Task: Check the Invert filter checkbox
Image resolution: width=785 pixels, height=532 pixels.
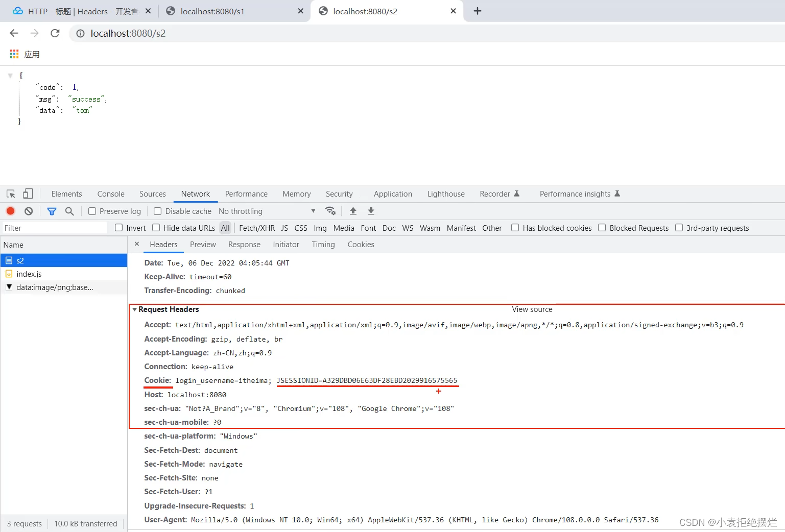Action: (119, 228)
